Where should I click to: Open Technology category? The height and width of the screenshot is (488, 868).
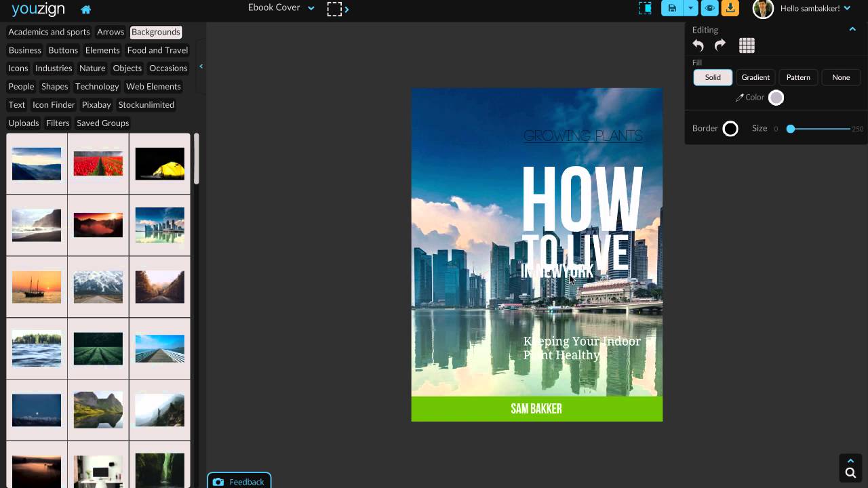coord(97,87)
